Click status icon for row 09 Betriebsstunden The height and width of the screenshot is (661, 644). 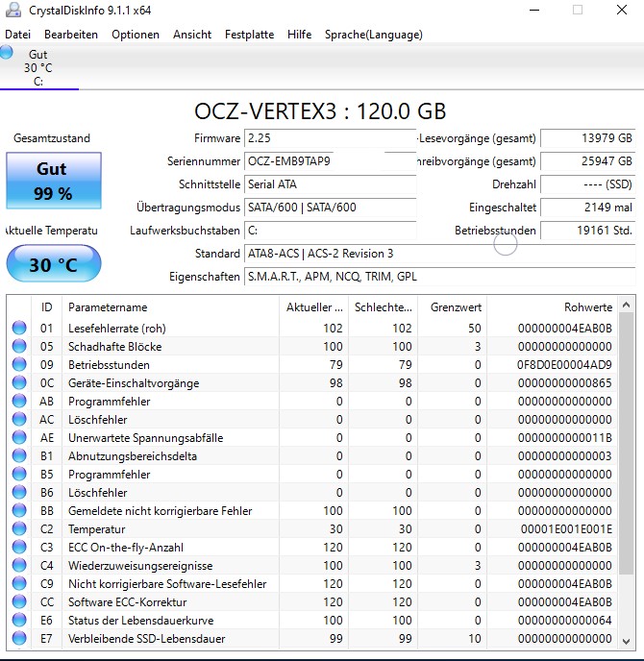coord(19,364)
